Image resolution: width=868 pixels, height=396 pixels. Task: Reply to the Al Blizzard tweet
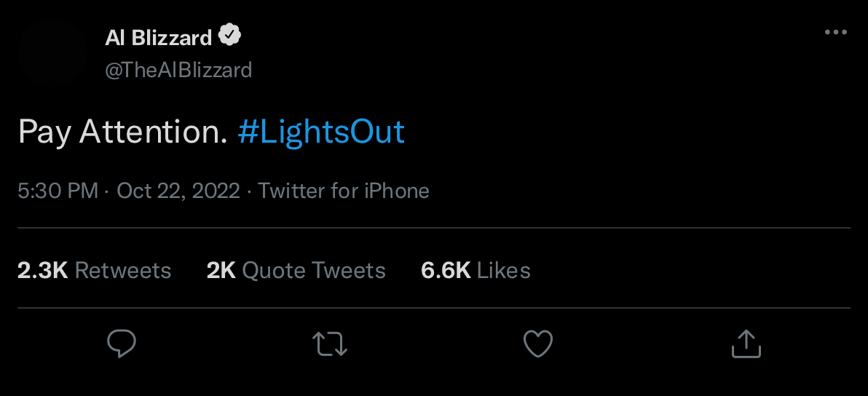click(x=122, y=344)
